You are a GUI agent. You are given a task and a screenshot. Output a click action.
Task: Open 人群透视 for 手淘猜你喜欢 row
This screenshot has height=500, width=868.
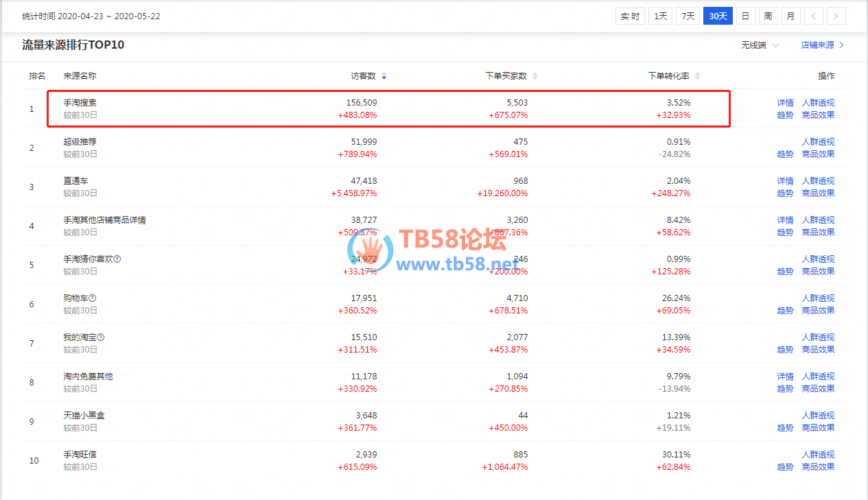click(x=818, y=259)
